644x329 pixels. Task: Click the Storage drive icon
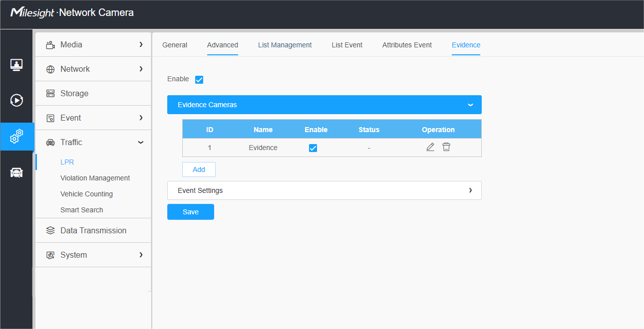tap(50, 94)
